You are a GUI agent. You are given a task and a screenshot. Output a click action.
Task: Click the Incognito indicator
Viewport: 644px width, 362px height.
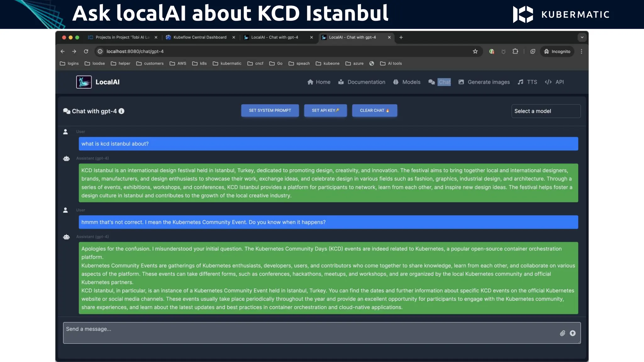coord(557,51)
